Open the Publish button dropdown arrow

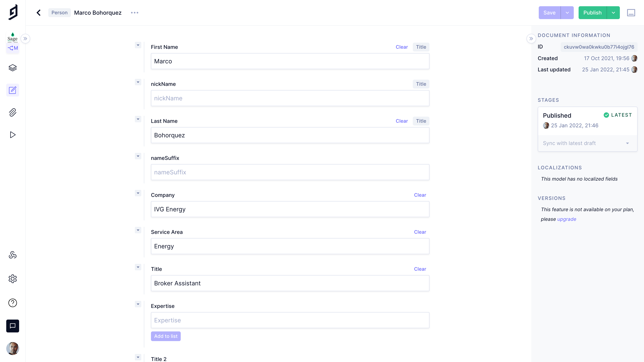click(x=613, y=13)
